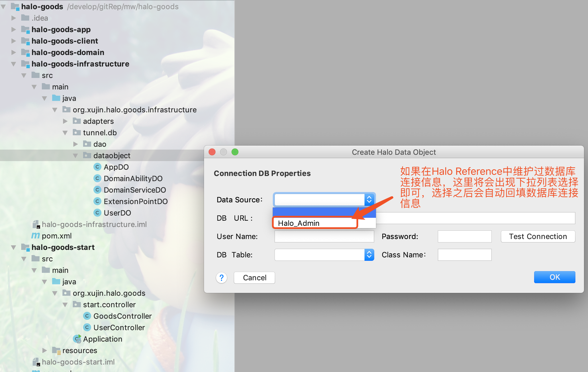Click the .idea folder icon
Image resolution: width=588 pixels, height=372 pixels.
pos(25,17)
